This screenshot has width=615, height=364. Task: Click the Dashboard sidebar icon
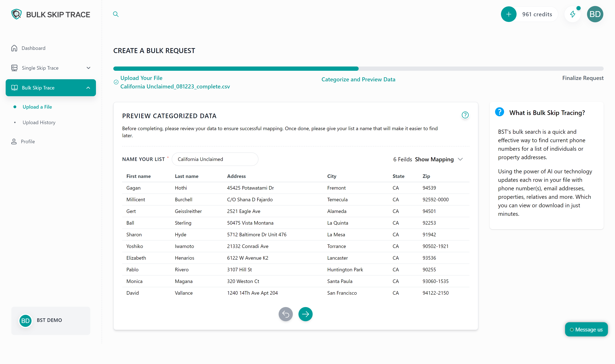14,48
